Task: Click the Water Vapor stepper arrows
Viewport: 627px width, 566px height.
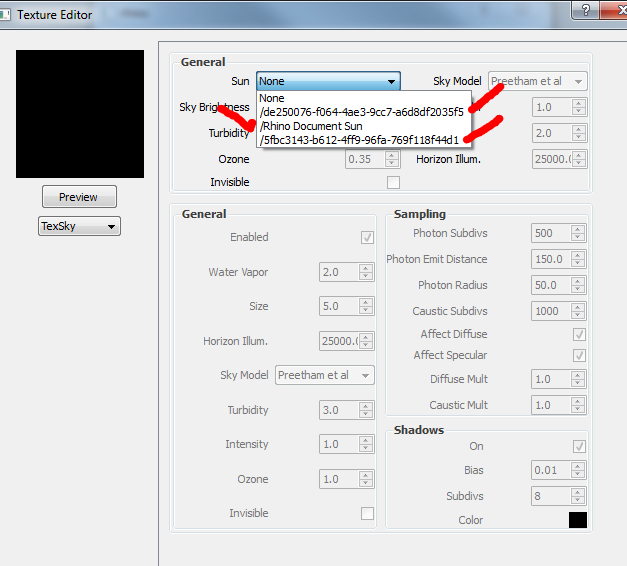Action: (365, 272)
